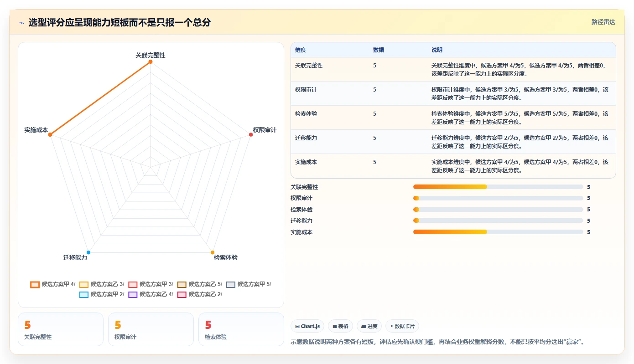The height and width of the screenshot is (364, 634).
Task: Click the Chart.js tag chip
Action: click(x=307, y=326)
